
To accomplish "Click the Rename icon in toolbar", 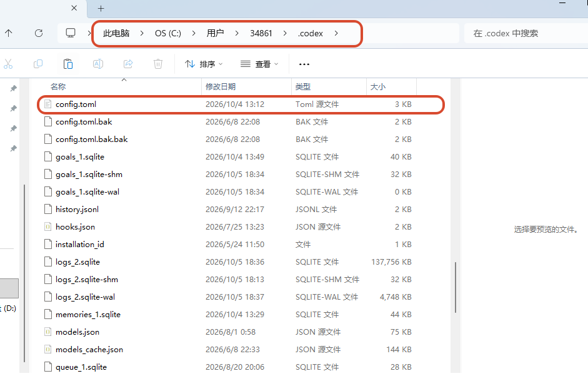I will [x=98, y=64].
